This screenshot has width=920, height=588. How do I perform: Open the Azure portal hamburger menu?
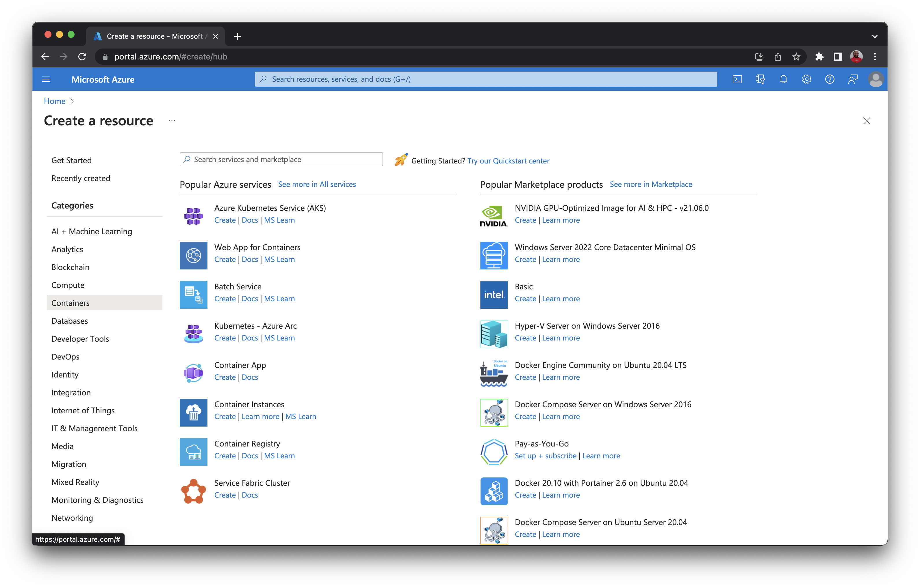[x=46, y=79]
